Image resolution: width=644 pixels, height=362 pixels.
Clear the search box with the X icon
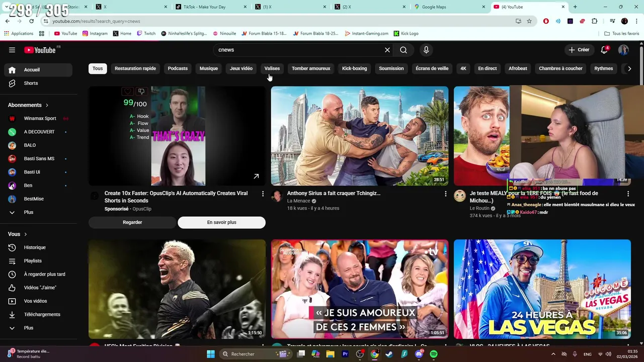click(387, 50)
